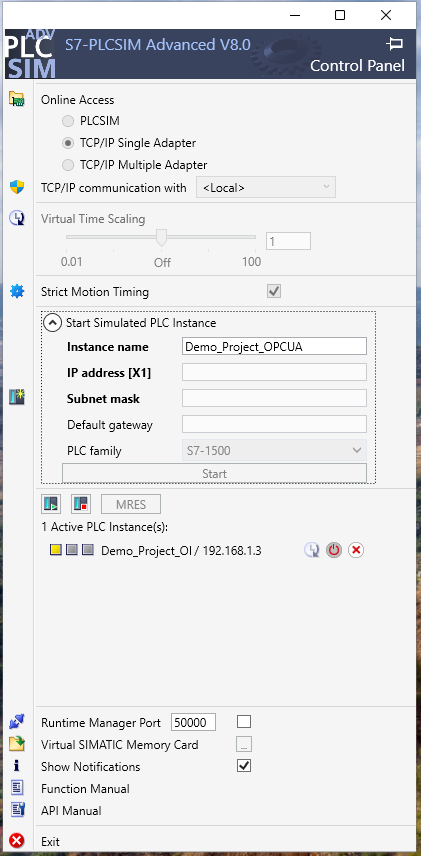Open the TCP/IP communication with dropdown
Image resolution: width=421 pixels, height=856 pixels.
click(x=266, y=187)
